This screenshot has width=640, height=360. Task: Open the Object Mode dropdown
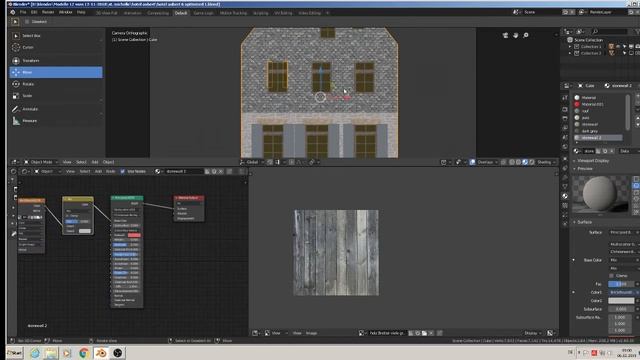click(x=41, y=162)
